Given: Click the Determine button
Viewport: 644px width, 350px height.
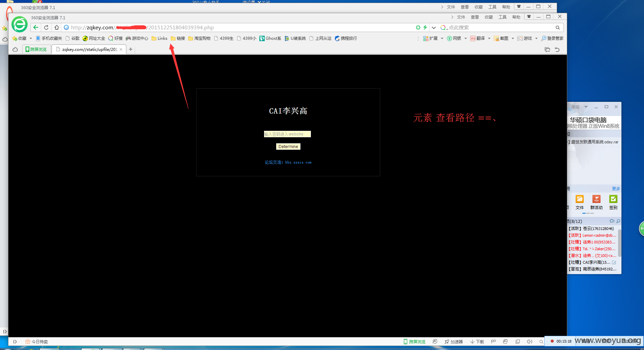Looking at the screenshot, I should [288, 147].
